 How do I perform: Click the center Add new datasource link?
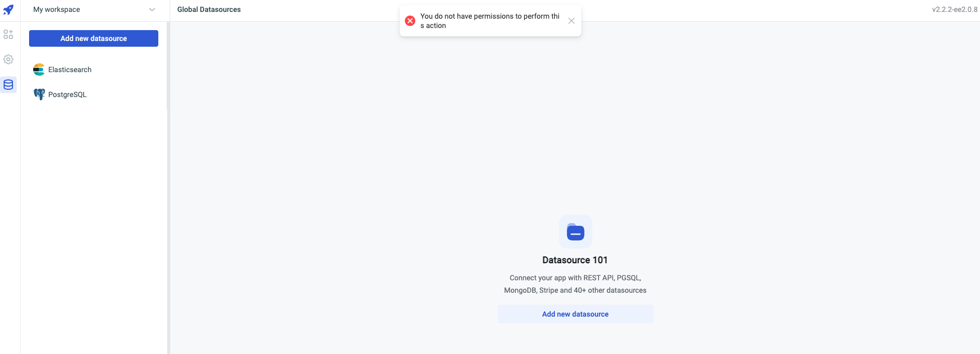[x=575, y=314]
